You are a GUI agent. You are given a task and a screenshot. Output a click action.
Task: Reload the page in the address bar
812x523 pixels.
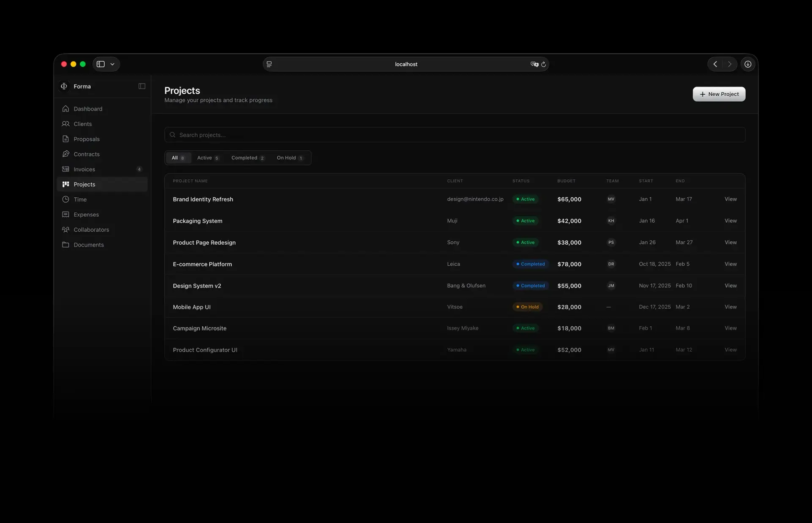point(543,64)
